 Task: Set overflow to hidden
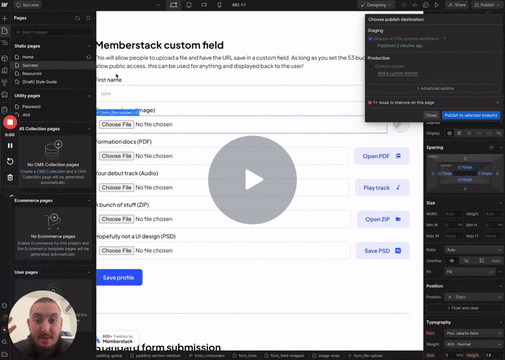point(467,261)
